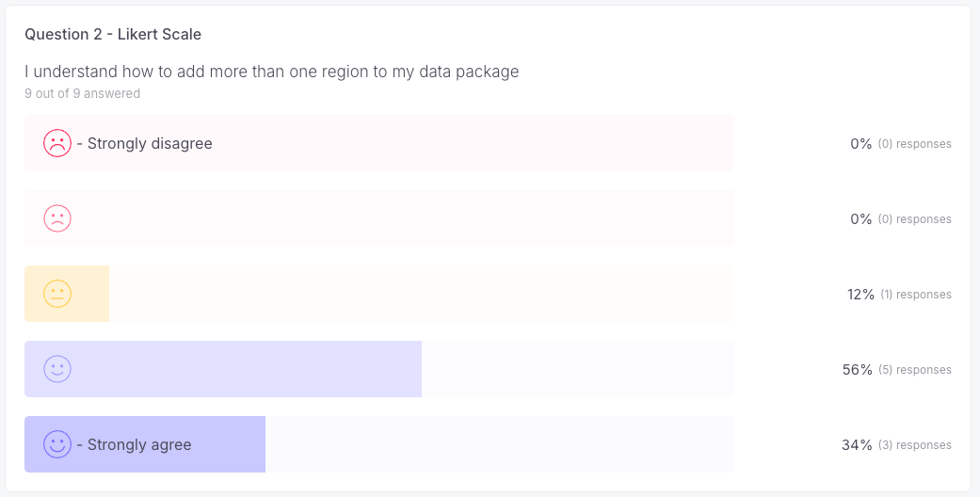Viewport: 980px width, 497px height.
Task: Click the dark purple Strongly agree filled bar
Action: (x=145, y=444)
